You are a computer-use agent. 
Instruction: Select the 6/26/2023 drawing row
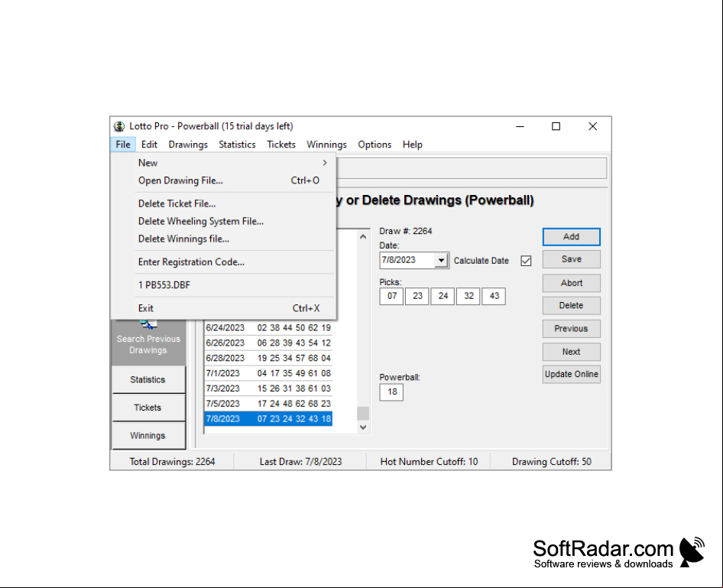tap(268, 343)
